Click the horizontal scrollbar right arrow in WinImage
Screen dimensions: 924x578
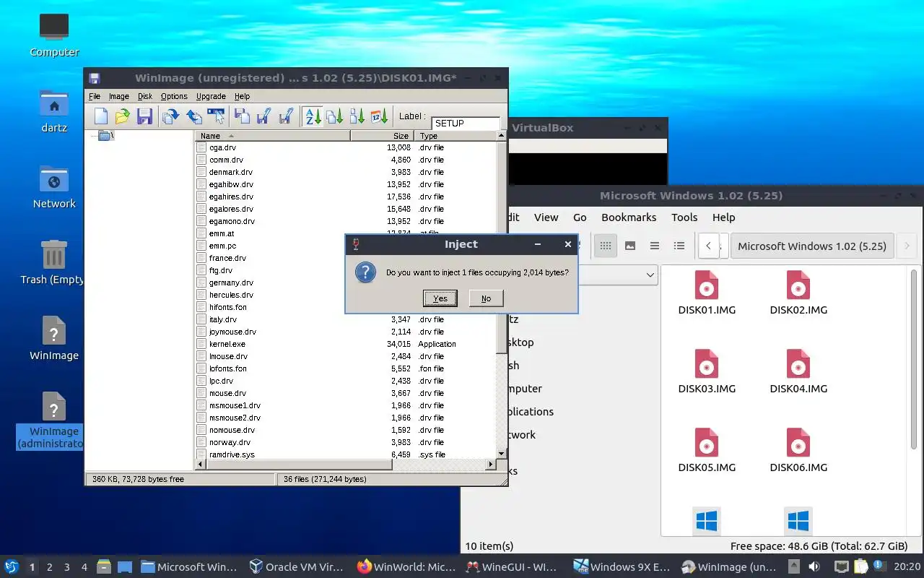(x=492, y=465)
